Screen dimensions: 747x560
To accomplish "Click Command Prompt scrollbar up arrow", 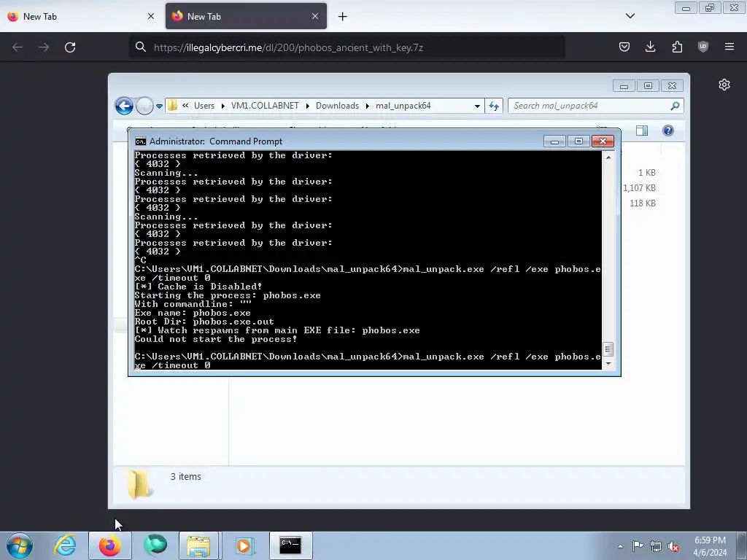I will tap(608, 157).
